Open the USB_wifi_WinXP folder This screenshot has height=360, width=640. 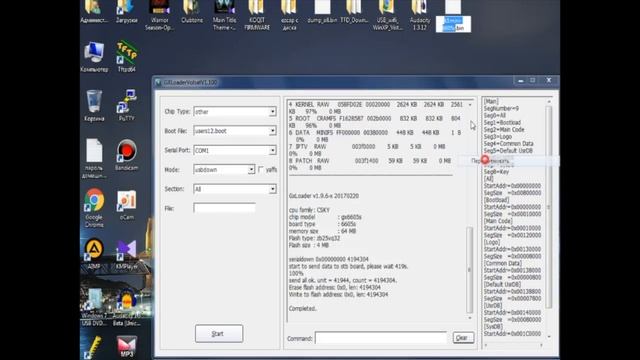(387, 15)
